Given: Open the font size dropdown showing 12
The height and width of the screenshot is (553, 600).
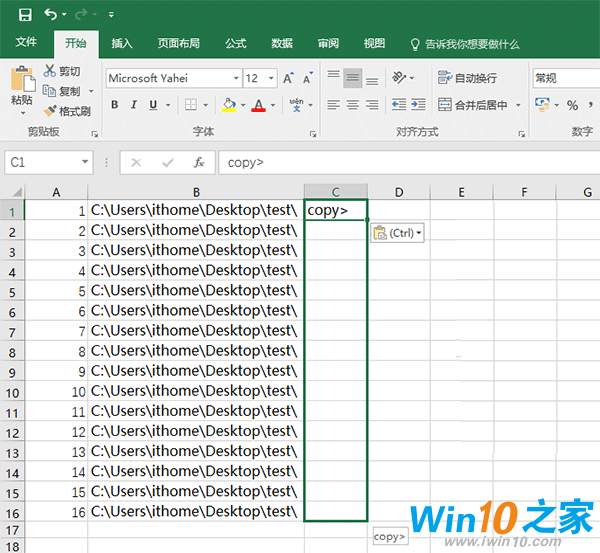Looking at the screenshot, I should [x=272, y=78].
